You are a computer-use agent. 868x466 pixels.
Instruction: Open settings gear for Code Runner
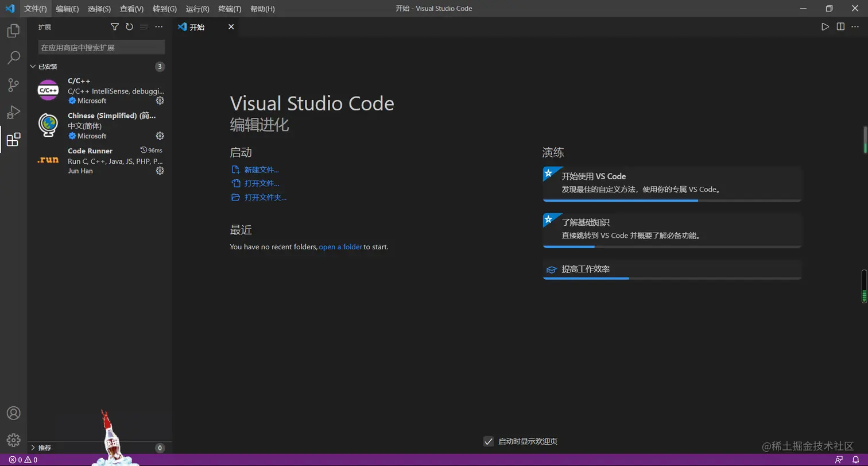[160, 171]
